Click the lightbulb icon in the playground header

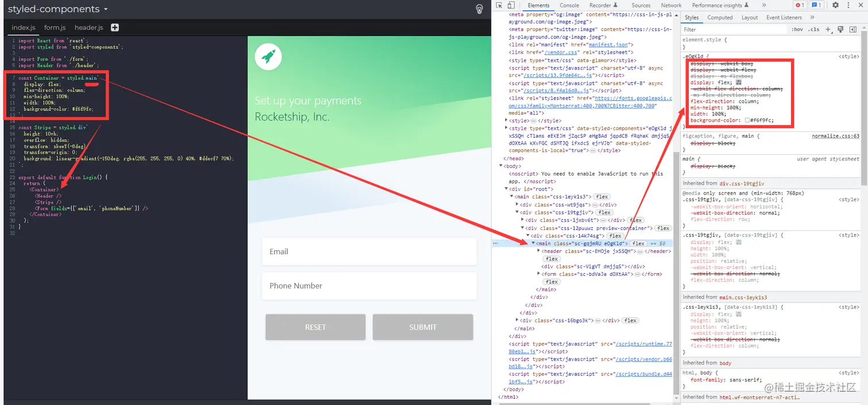click(x=479, y=9)
